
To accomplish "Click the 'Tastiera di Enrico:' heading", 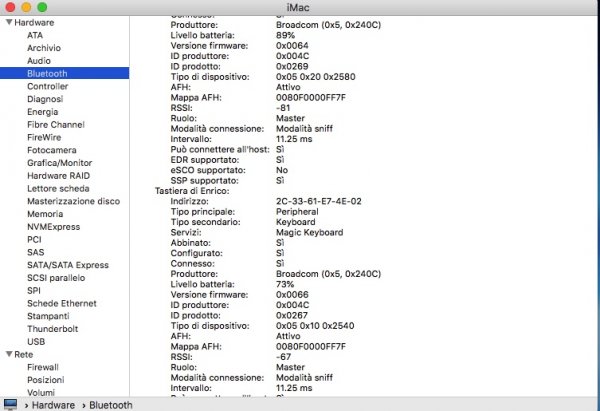I will (x=192, y=191).
